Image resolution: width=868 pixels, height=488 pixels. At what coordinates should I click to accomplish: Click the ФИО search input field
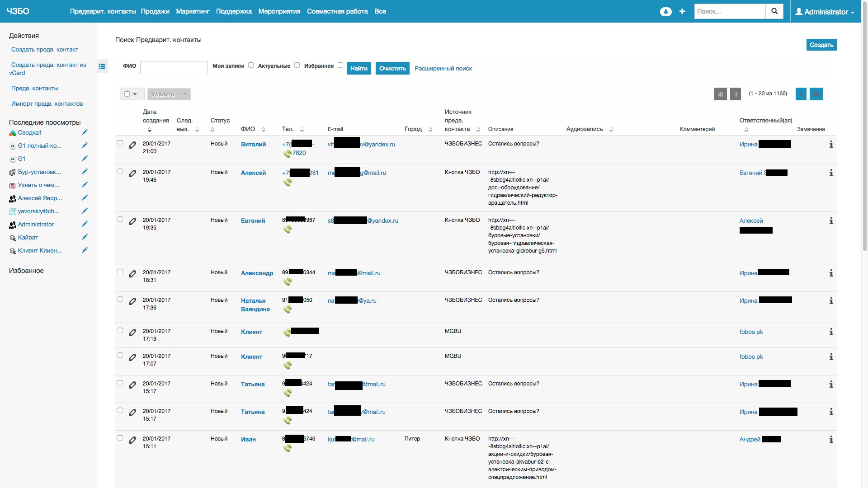click(x=174, y=68)
